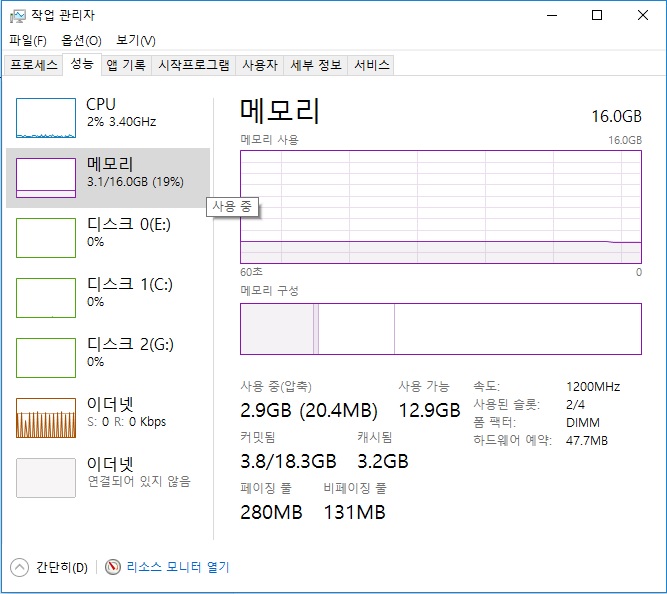The height and width of the screenshot is (594, 667).
Task: Click the 1200MHz speed value
Action: 593,387
